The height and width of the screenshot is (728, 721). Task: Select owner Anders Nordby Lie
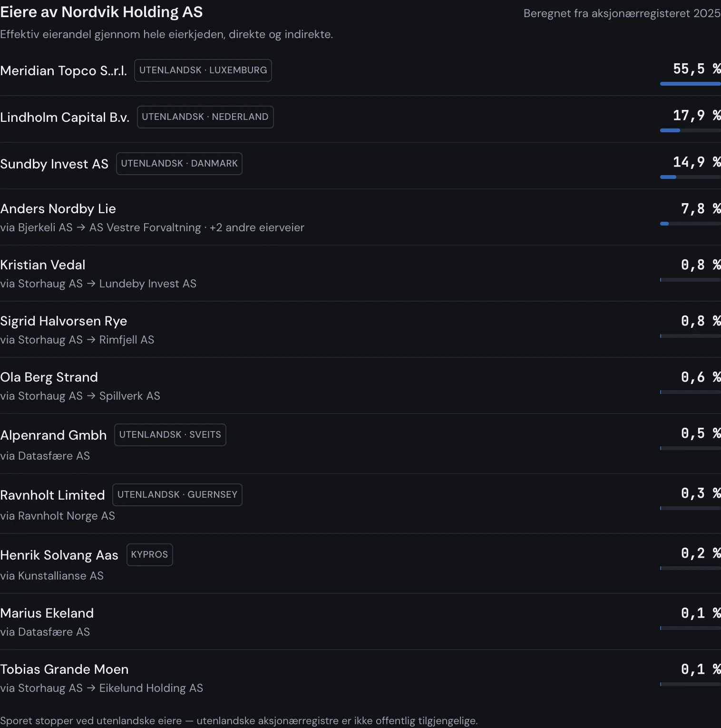click(58, 209)
